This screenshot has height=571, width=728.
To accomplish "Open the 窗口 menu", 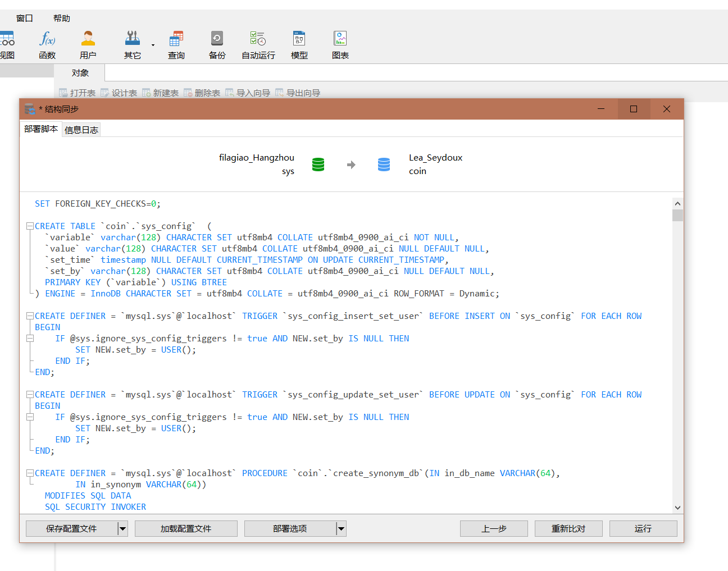I will coord(25,18).
